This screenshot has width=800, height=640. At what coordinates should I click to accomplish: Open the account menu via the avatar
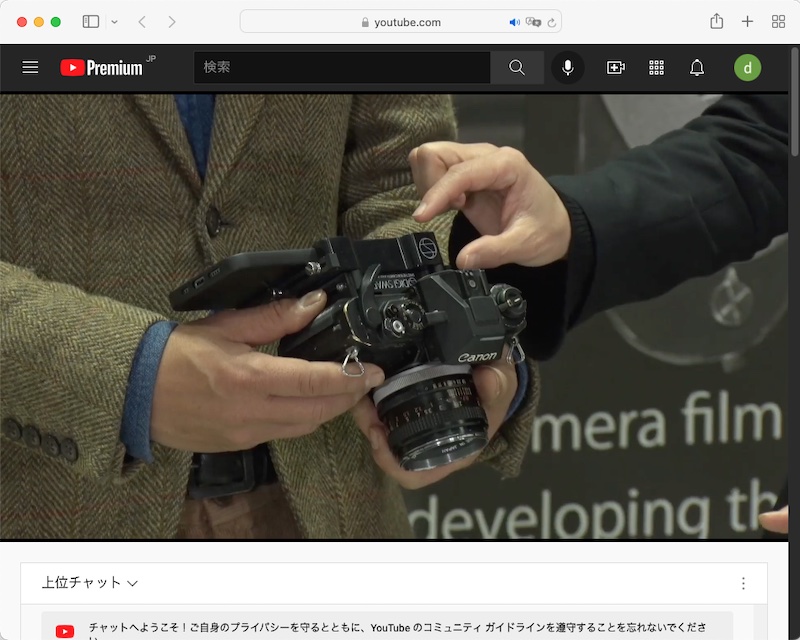748,67
